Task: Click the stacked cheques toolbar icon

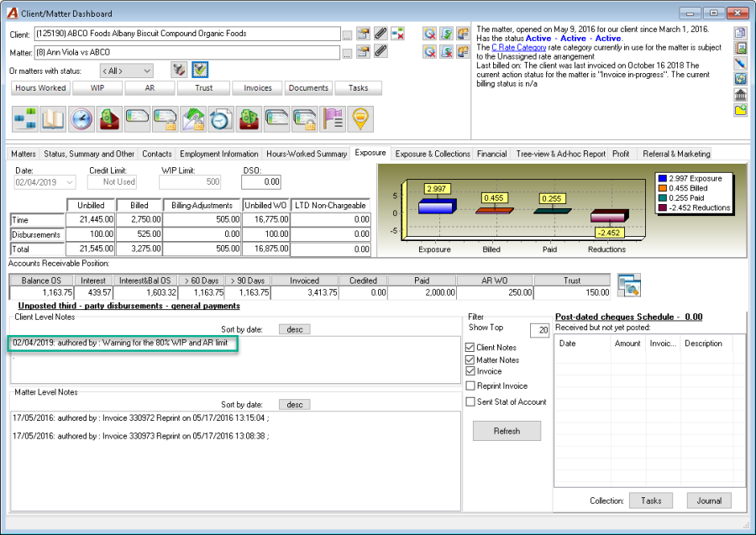Action: click(276, 118)
